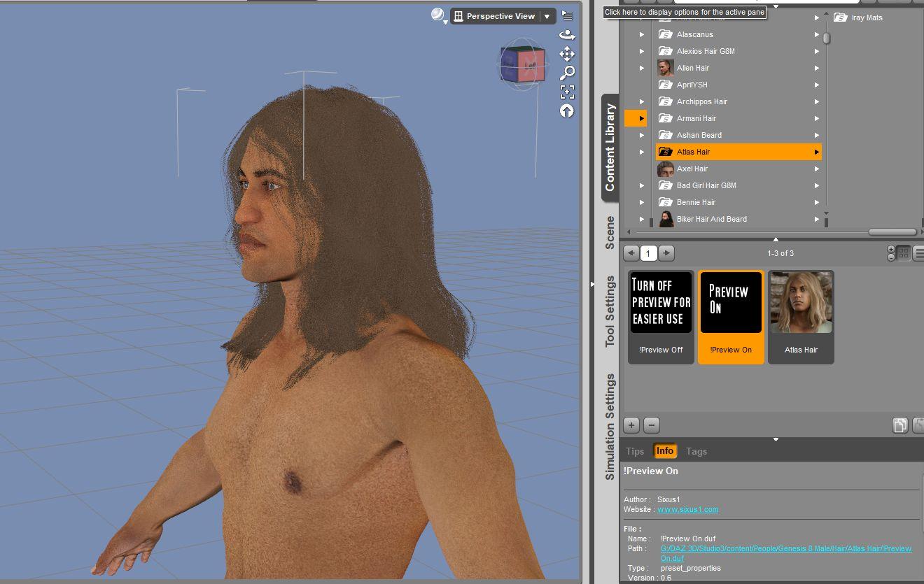Viewport: 924px width, 584px height.
Task: Open the Perspective View dropdown
Action: [547, 15]
